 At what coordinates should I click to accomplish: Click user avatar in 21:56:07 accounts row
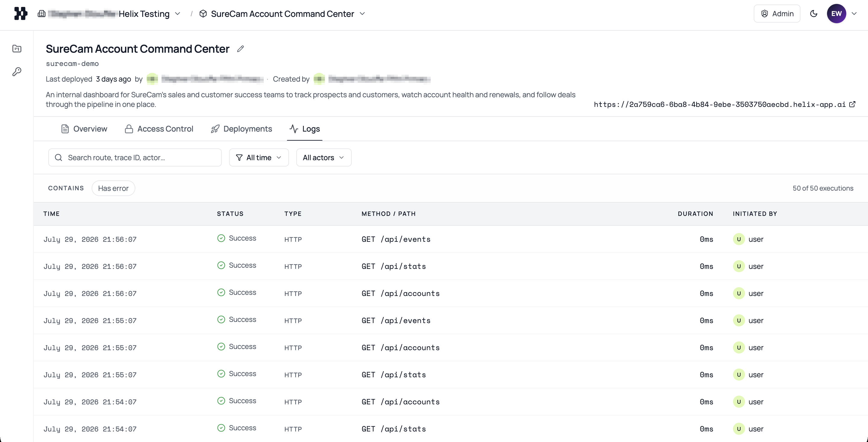739,294
